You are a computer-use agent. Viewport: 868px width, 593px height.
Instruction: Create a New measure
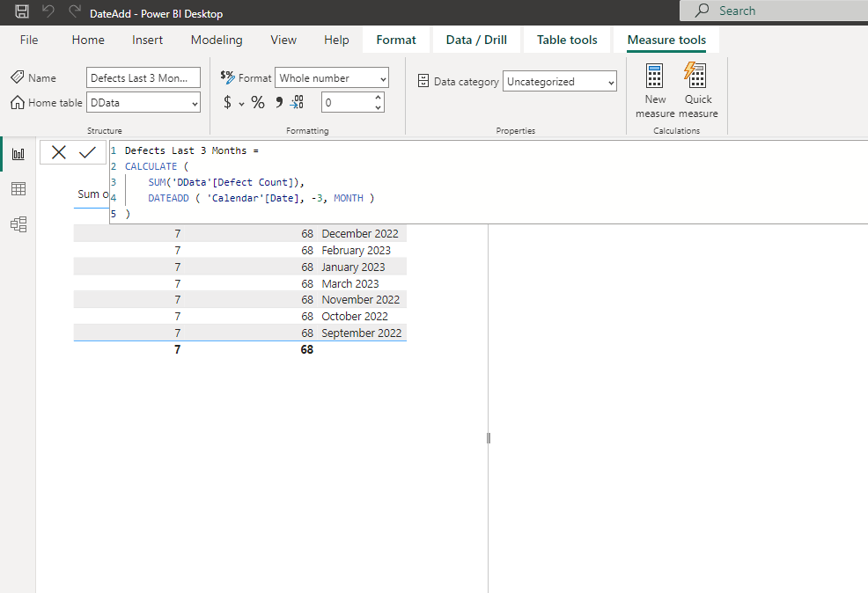coord(655,91)
